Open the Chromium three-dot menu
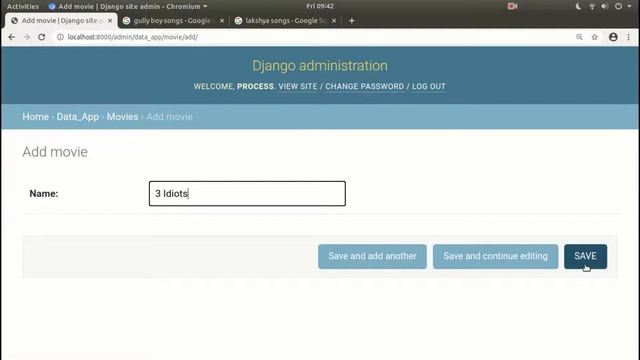 coord(629,37)
